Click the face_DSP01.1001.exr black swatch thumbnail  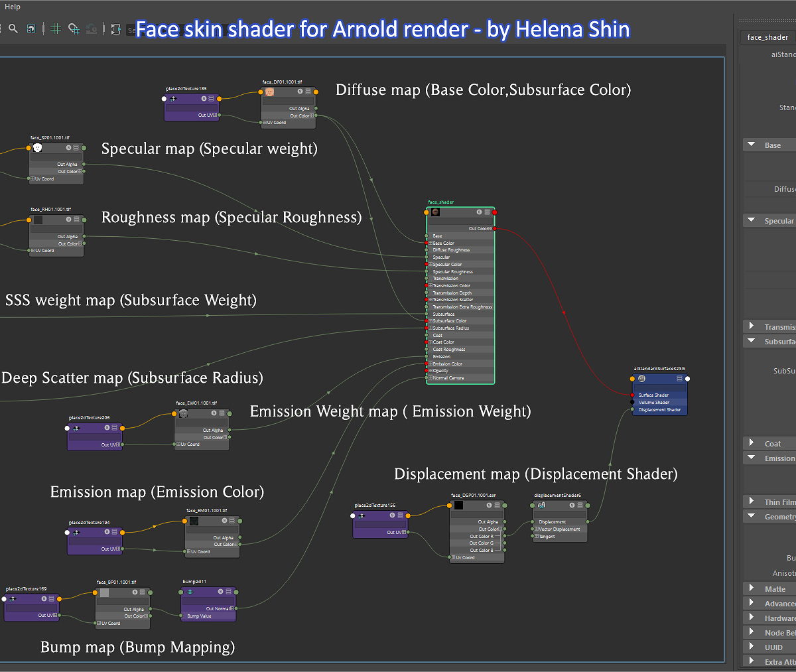tap(458, 505)
